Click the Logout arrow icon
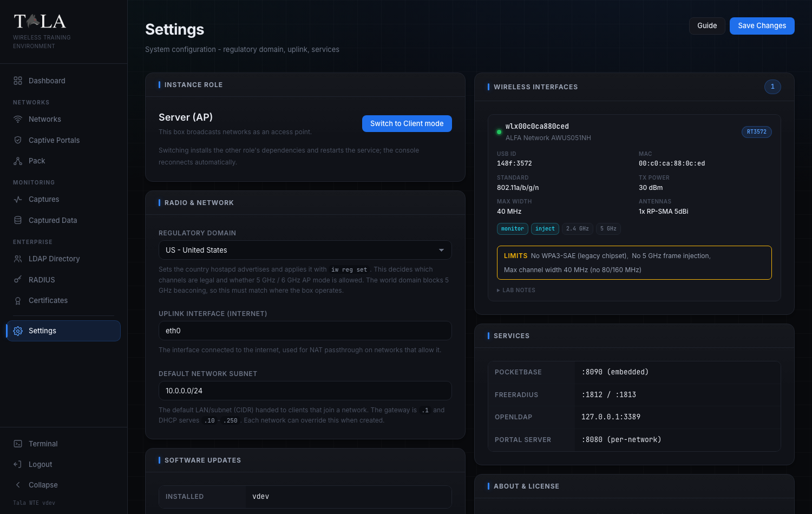The height and width of the screenshot is (514, 812). tap(18, 464)
